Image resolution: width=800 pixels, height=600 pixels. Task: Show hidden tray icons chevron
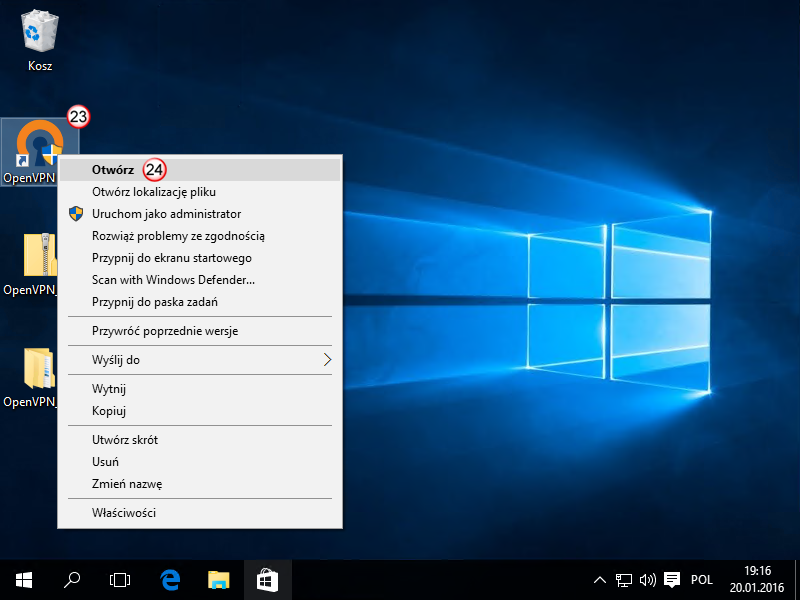tap(600, 580)
